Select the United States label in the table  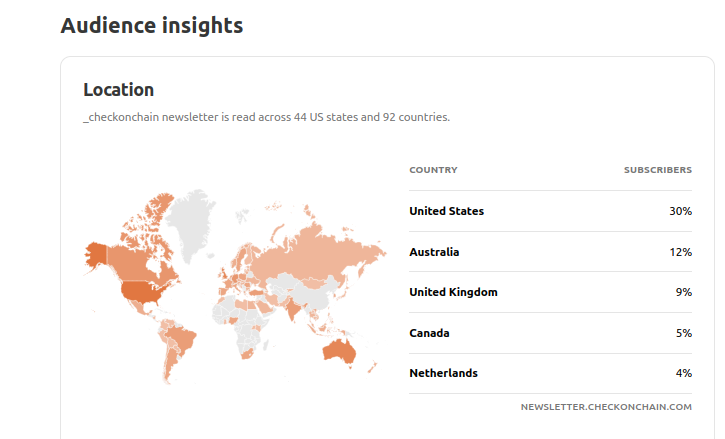(x=446, y=211)
